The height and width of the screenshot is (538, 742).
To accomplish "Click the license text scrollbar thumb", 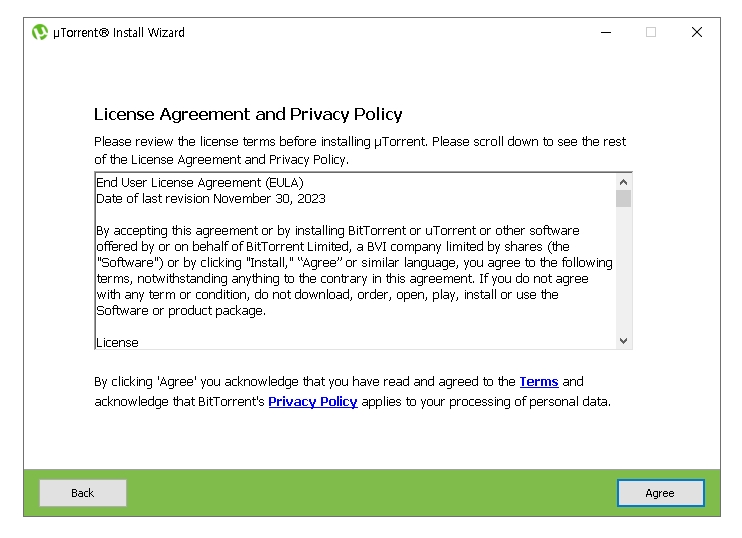I will point(623,198).
